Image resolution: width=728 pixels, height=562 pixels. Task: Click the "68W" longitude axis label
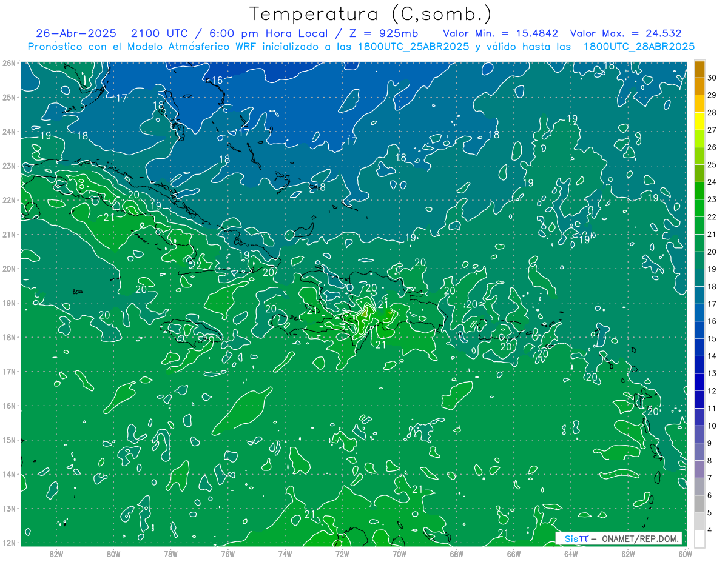(456, 553)
